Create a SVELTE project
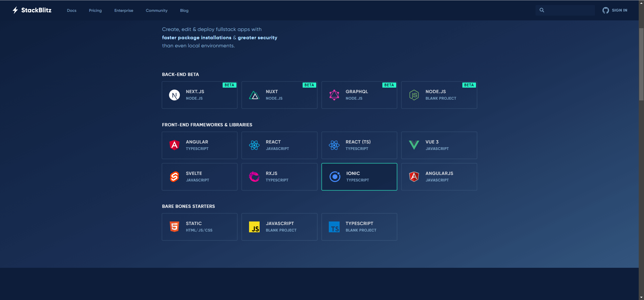Viewport: 644px width, 300px height. [199, 177]
